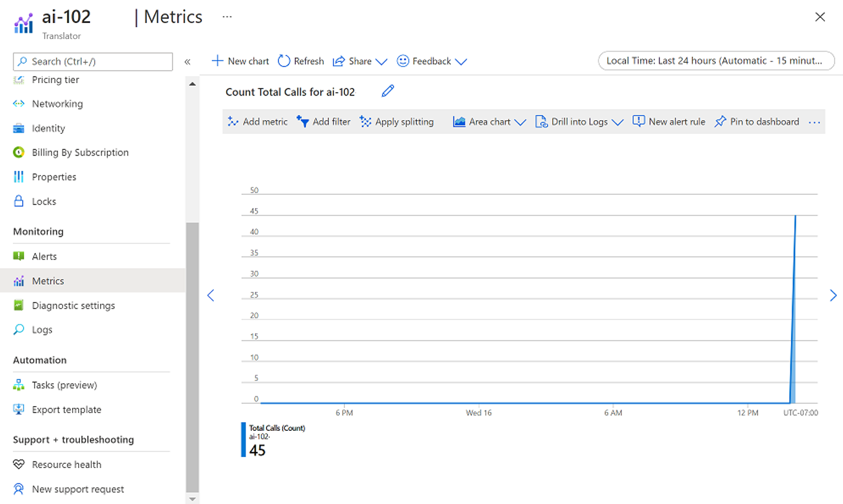Click the Apply splitting icon

[x=366, y=122]
